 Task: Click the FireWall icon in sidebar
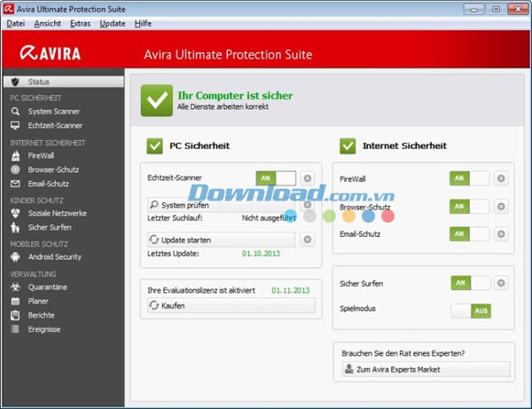click(15, 155)
